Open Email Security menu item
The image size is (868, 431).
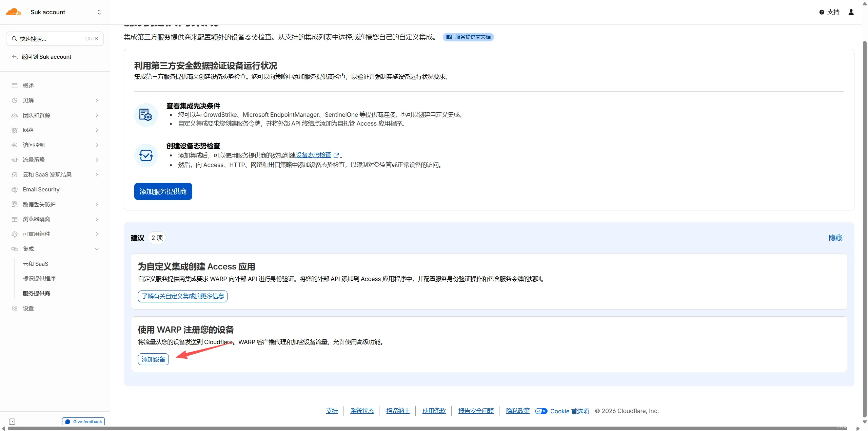pyautogui.click(x=41, y=189)
